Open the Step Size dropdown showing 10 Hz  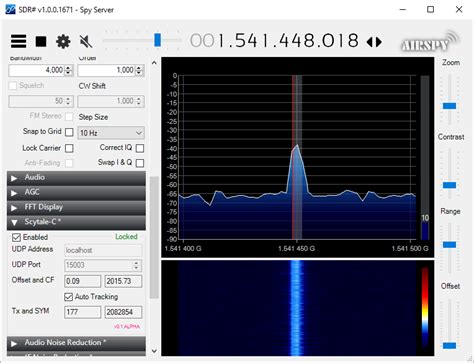pyautogui.click(x=111, y=133)
